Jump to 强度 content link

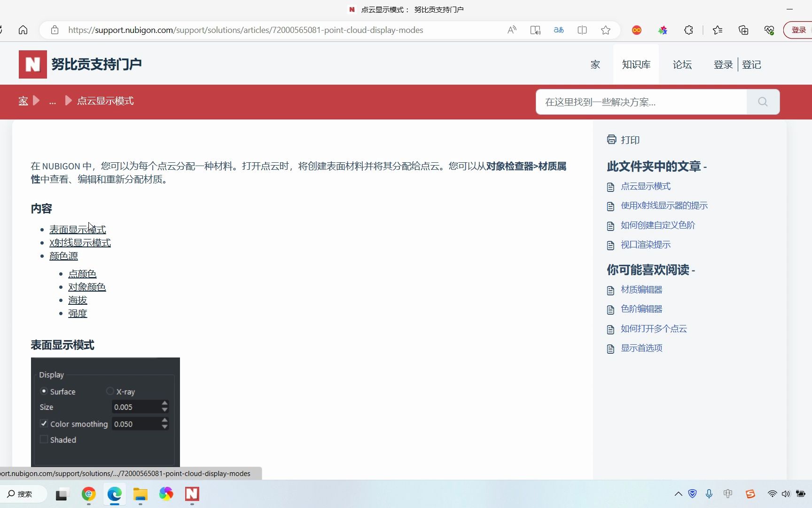(78, 313)
